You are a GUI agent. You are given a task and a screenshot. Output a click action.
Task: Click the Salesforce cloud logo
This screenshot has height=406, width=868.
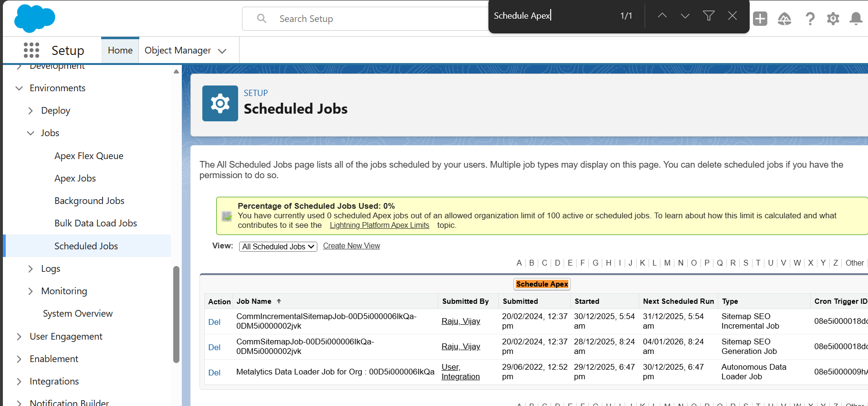point(35,19)
